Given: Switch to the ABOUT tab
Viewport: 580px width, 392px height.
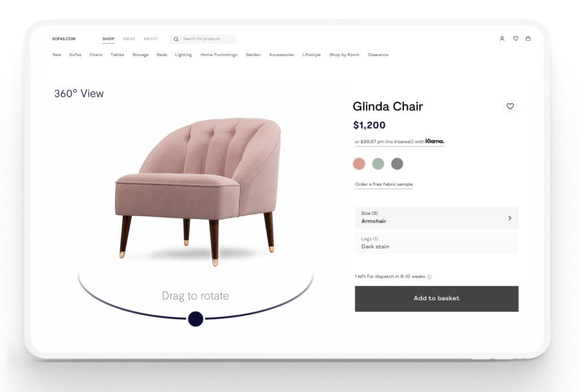Looking at the screenshot, I should click(151, 39).
